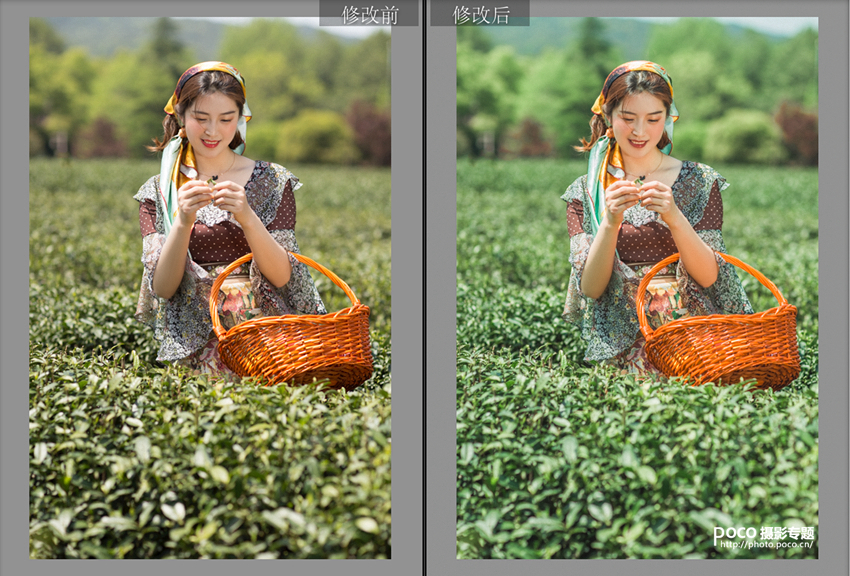850x576 pixels.
Task: Select the before photo on the left
Action: [210, 288]
